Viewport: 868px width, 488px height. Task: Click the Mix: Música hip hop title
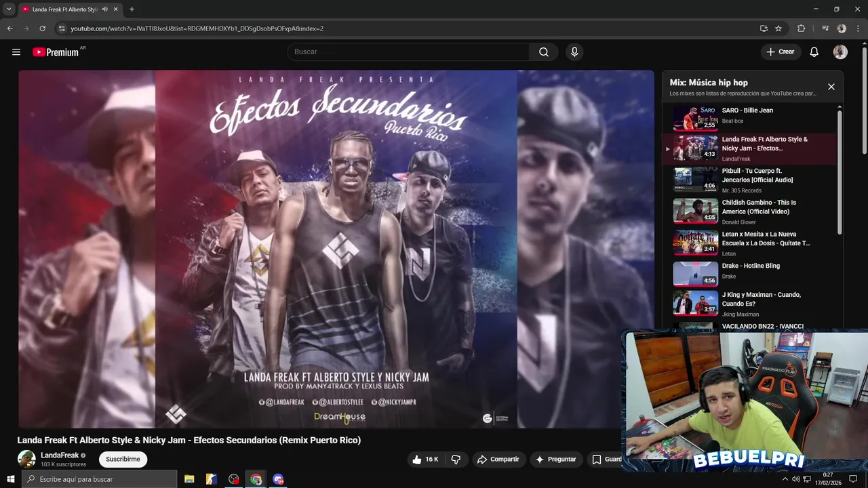point(709,83)
